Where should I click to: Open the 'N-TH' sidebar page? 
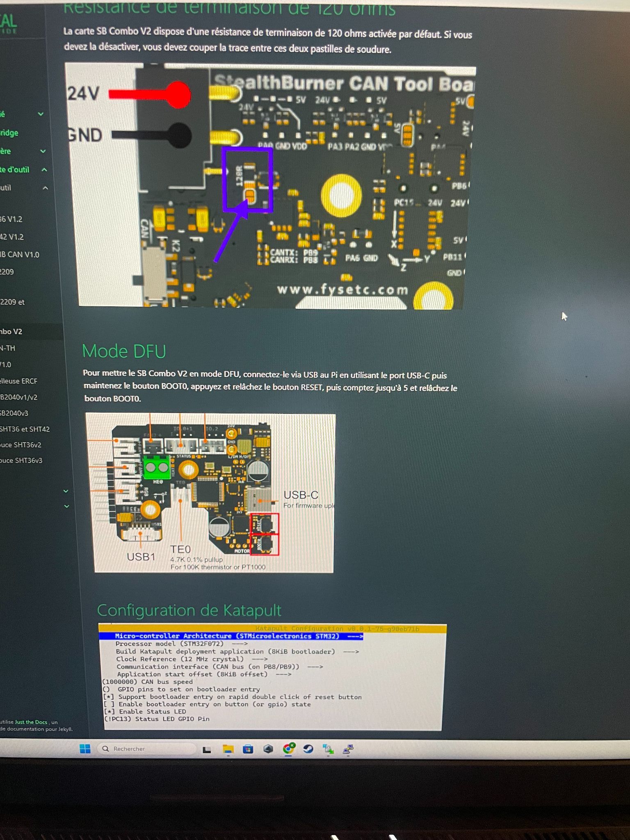pyautogui.click(x=8, y=348)
